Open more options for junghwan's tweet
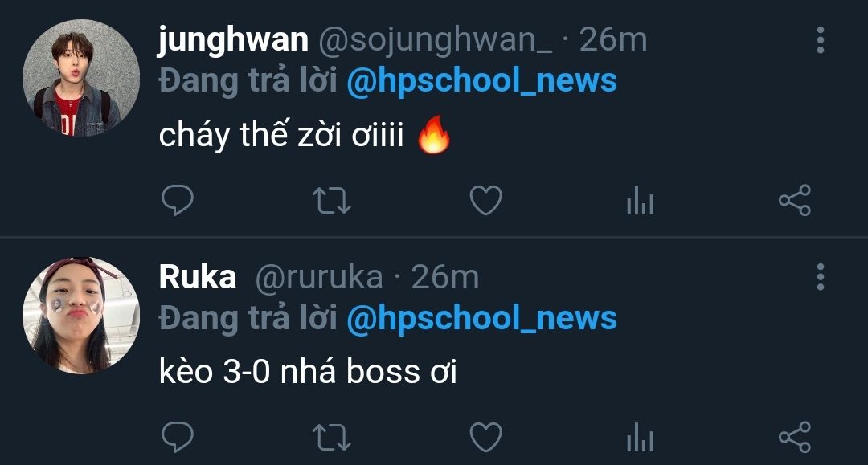The image size is (868, 465). (x=821, y=40)
